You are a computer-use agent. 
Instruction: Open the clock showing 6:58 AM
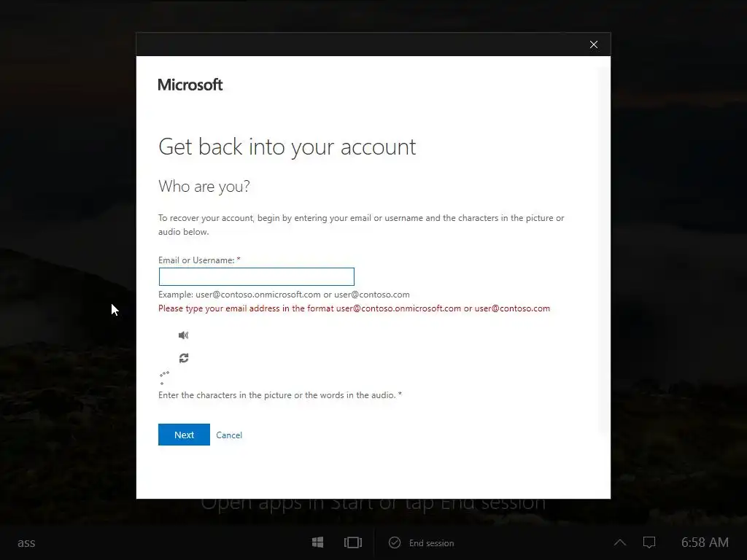click(x=705, y=542)
